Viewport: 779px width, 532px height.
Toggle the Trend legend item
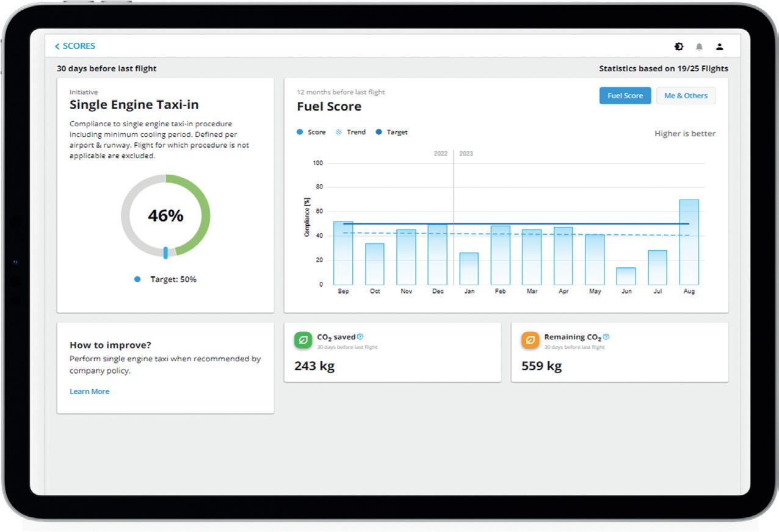point(351,132)
